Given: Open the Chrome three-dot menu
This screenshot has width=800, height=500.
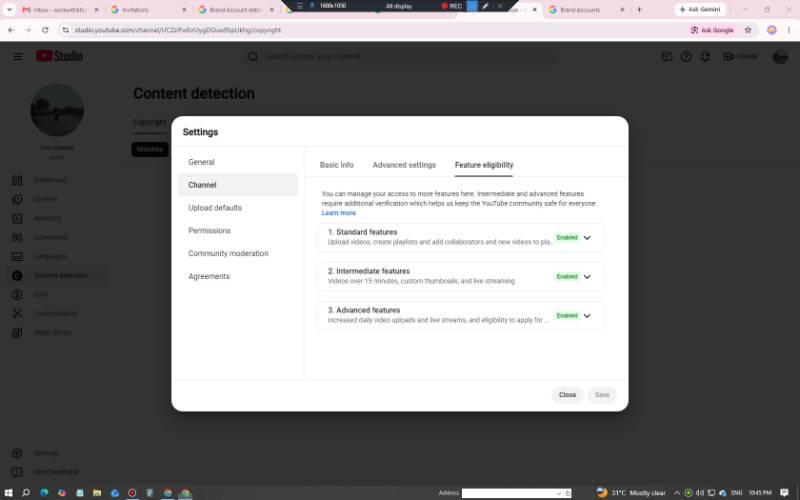Looking at the screenshot, I should (789, 30).
